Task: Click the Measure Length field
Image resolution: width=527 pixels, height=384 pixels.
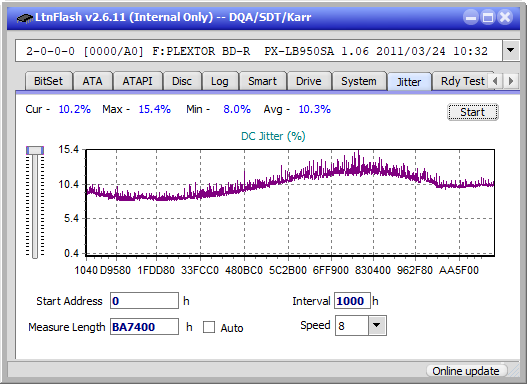Action: (x=144, y=327)
